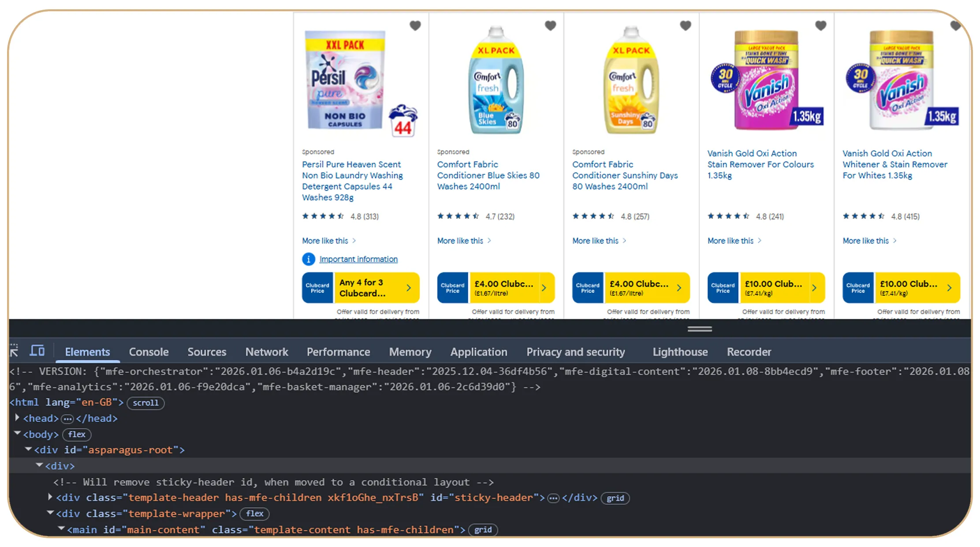Click the heart on Vanish Gold for Colours
The image size is (980, 547).
(820, 26)
